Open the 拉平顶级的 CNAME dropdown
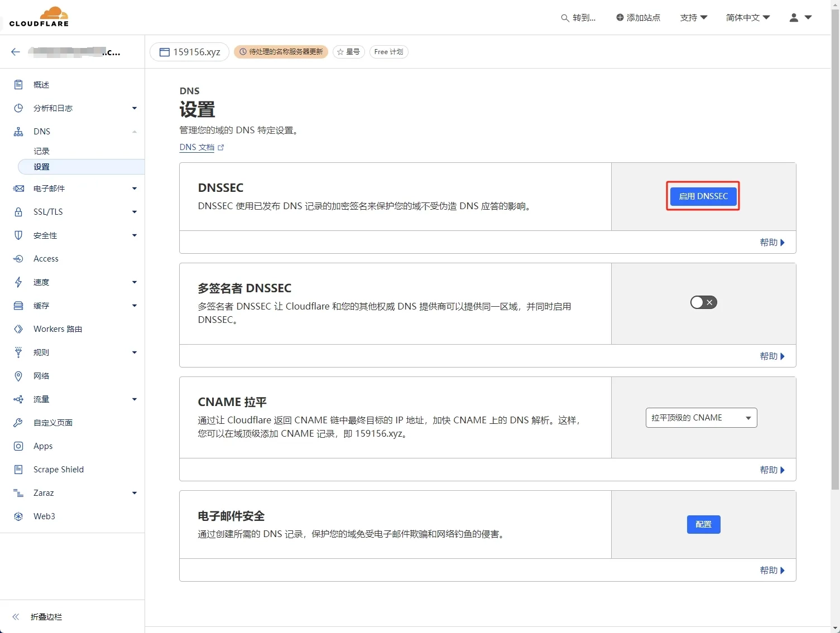 [x=701, y=418]
